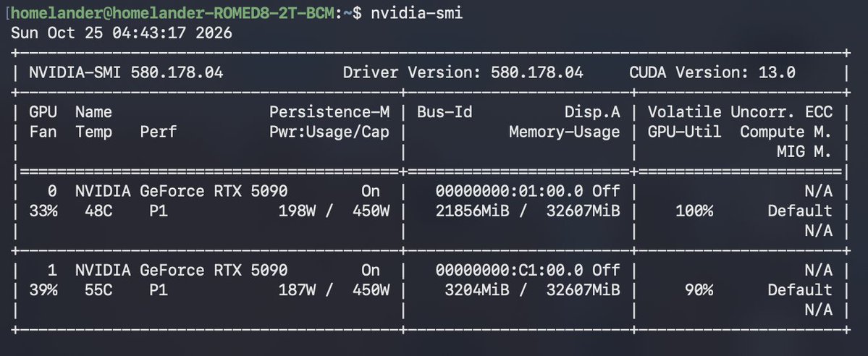Click the Bus-Id 00000000:C1:00.0 value
Image resolution: width=868 pixels, height=356 pixels.
509,270
